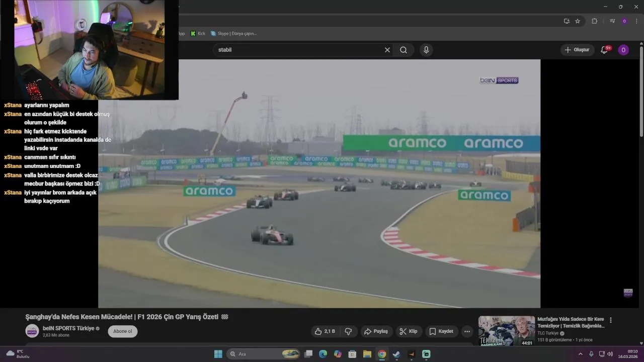Open YouTube notifications bell
Screen dimensions: 644x362
click(x=604, y=50)
